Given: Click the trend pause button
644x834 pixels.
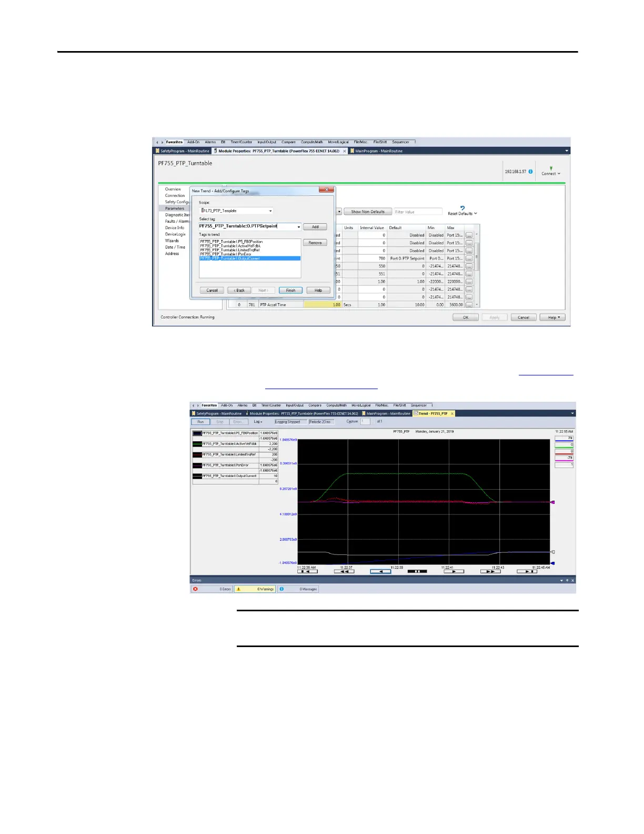Looking at the screenshot, I should point(417,571).
